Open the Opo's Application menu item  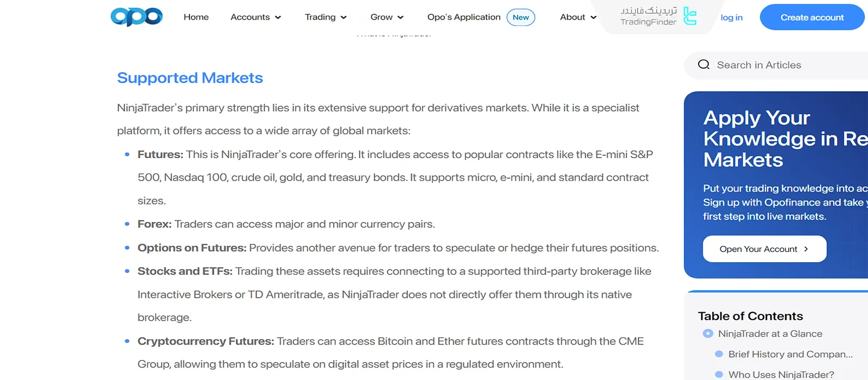pos(463,17)
